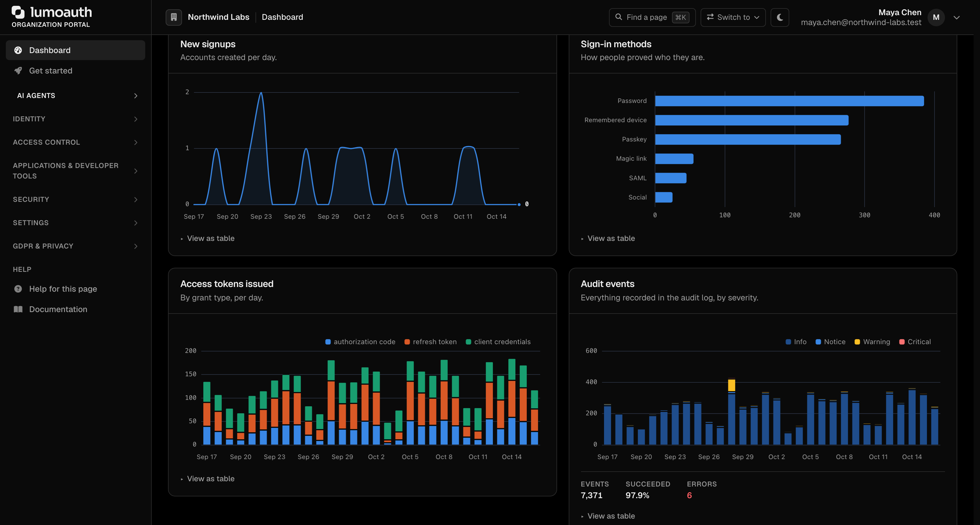
Task: Toggle the Info severity legend item
Action: [796, 342]
